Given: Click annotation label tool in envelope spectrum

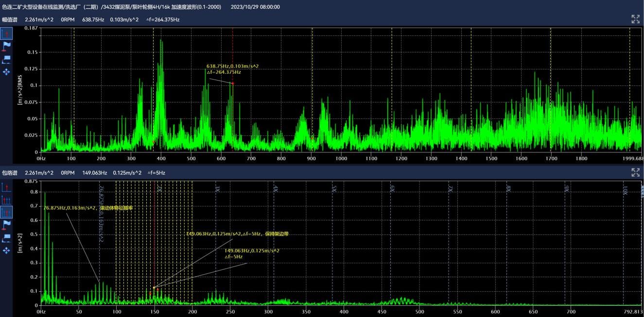Looking at the screenshot, I should click(x=7, y=237).
